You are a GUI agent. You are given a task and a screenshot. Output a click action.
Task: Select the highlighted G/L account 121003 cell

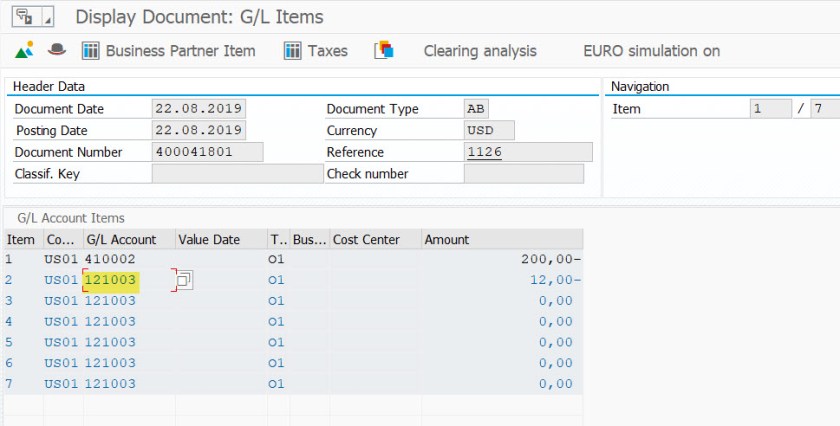pos(111,280)
